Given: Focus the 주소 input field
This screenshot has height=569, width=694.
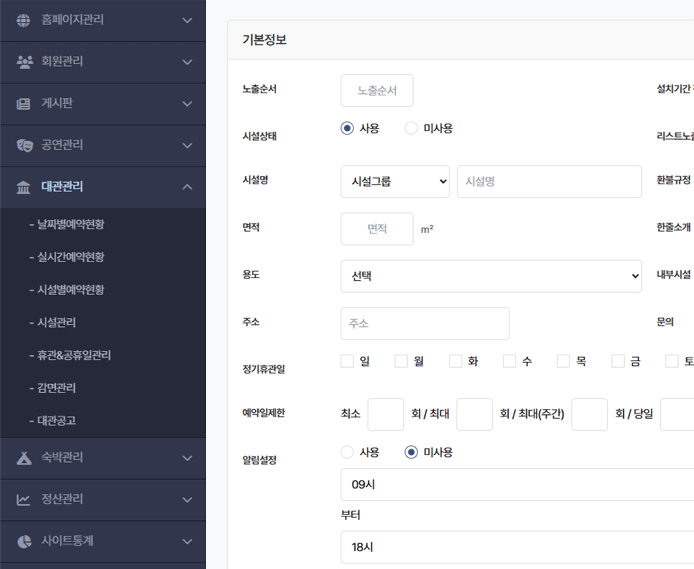Looking at the screenshot, I should click(x=425, y=323).
